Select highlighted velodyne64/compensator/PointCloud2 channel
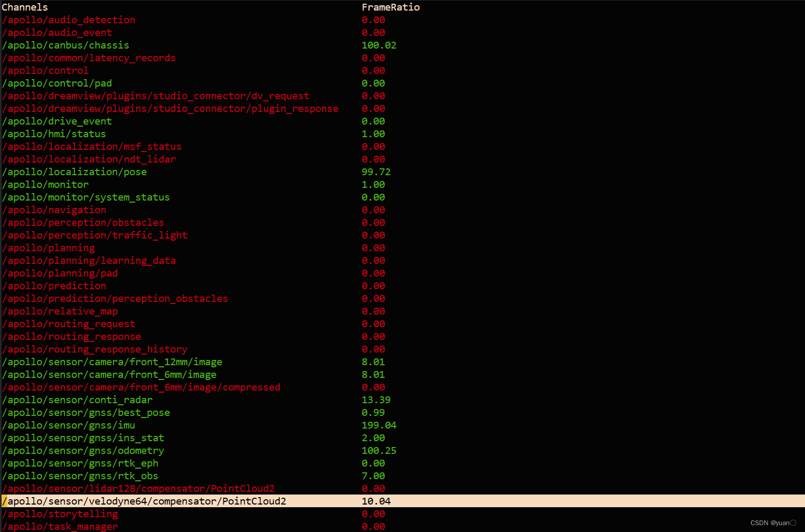Image resolution: width=805 pixels, height=532 pixels. point(144,501)
